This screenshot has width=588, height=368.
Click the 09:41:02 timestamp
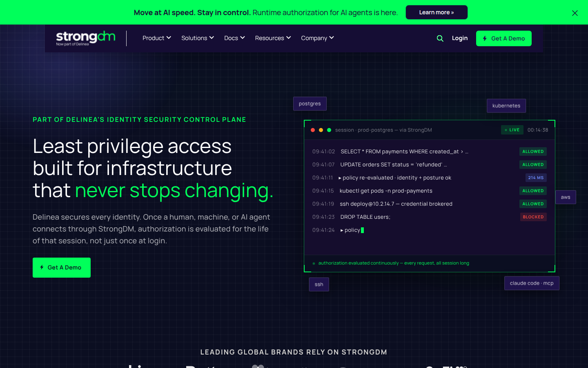click(323, 152)
